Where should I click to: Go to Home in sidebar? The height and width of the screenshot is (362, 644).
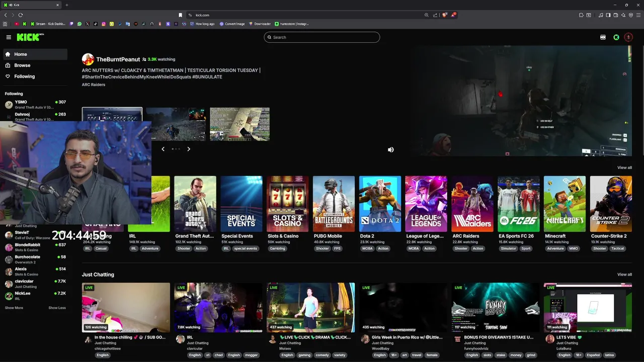coord(35,54)
